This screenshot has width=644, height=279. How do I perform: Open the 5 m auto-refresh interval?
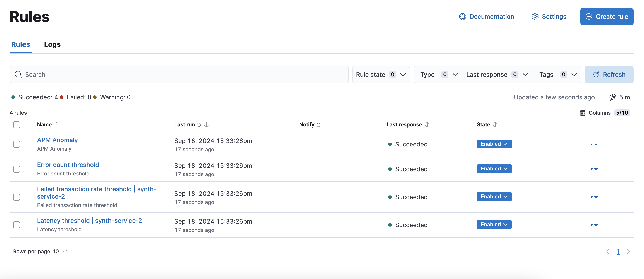[620, 97]
